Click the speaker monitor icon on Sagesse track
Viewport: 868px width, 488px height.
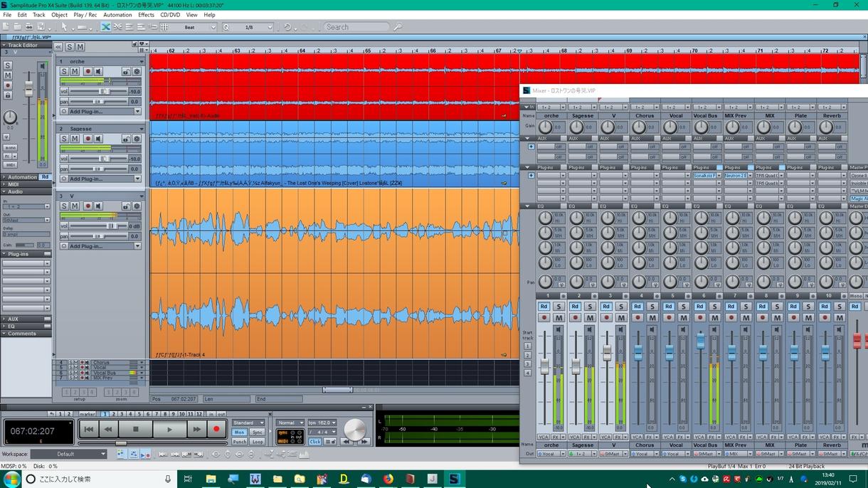(x=99, y=139)
